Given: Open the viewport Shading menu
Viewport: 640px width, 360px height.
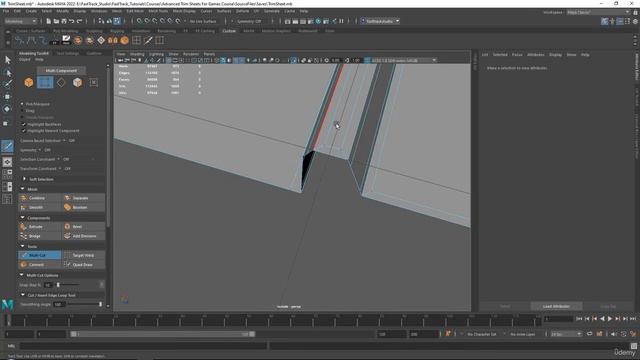Looking at the screenshot, I should (x=137, y=54).
